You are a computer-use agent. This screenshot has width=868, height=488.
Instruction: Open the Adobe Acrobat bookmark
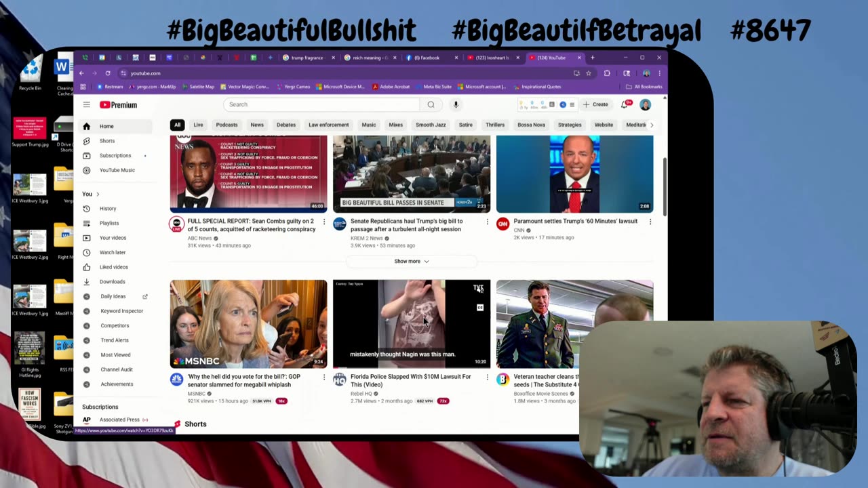point(391,87)
